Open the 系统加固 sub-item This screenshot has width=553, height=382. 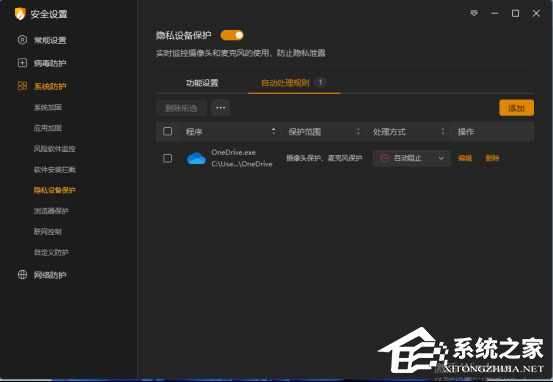[48, 107]
